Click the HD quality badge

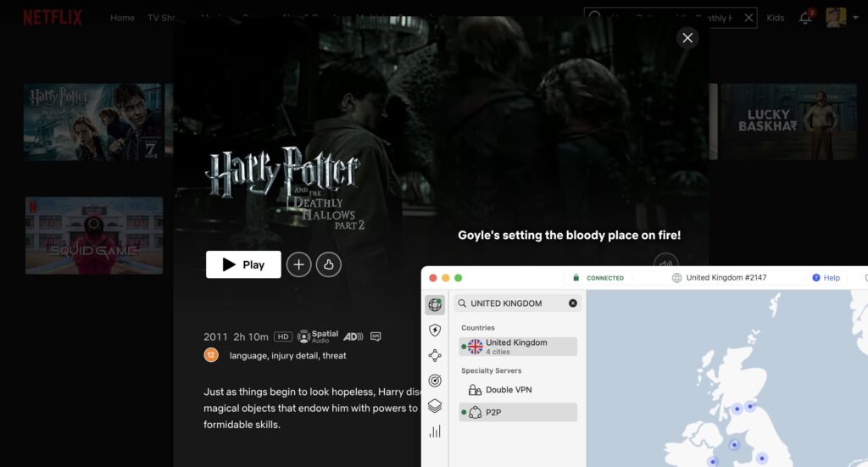283,336
